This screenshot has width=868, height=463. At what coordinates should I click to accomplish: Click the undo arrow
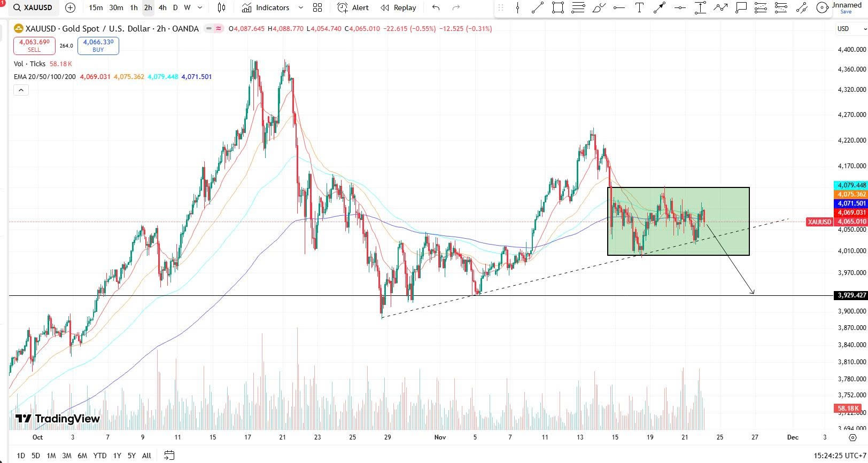pos(436,7)
